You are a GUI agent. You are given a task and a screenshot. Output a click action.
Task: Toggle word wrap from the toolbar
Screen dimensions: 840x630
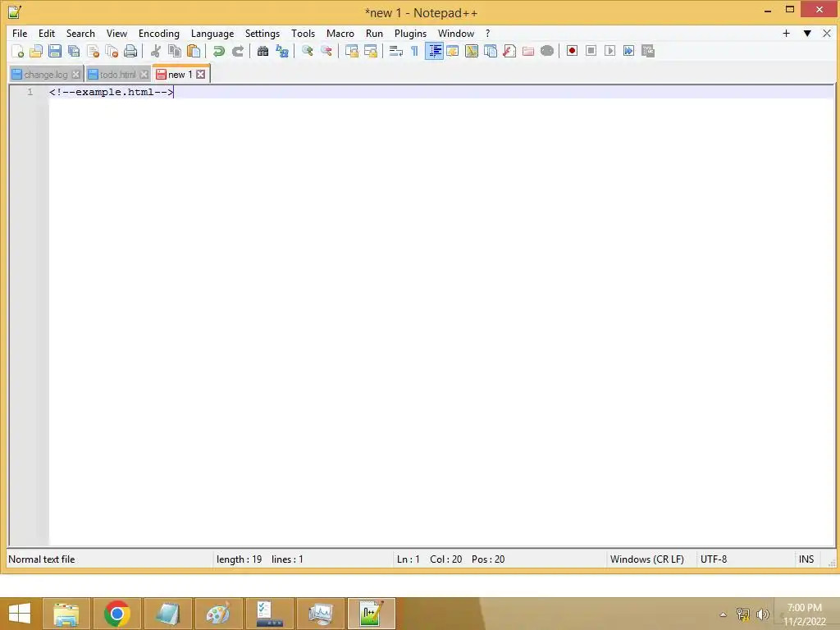[396, 51]
